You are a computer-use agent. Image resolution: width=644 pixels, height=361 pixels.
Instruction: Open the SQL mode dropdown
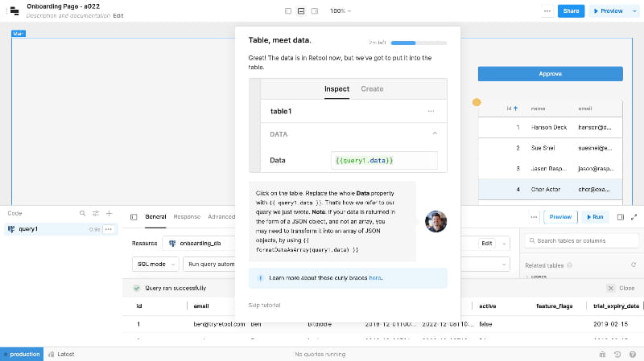point(155,265)
